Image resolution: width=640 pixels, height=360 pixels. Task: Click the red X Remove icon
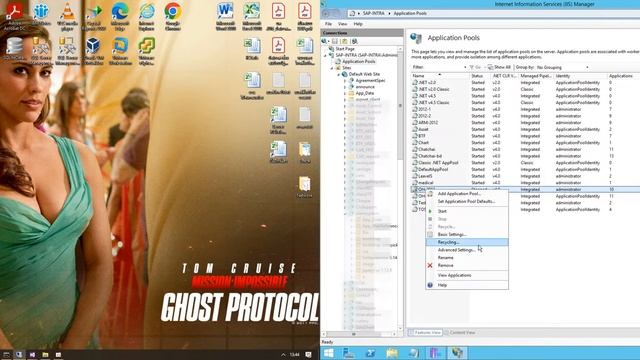(x=430, y=265)
